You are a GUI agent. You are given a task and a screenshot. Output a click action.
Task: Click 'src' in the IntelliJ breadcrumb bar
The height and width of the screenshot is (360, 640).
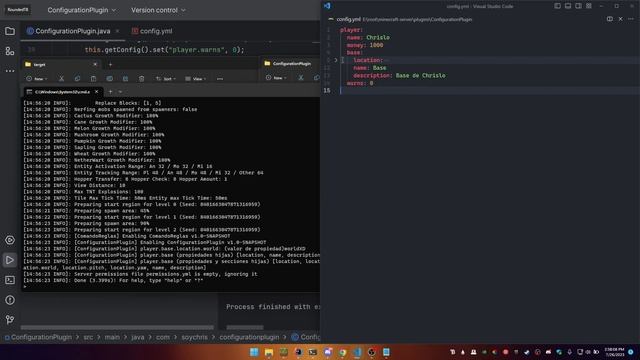tap(88, 337)
